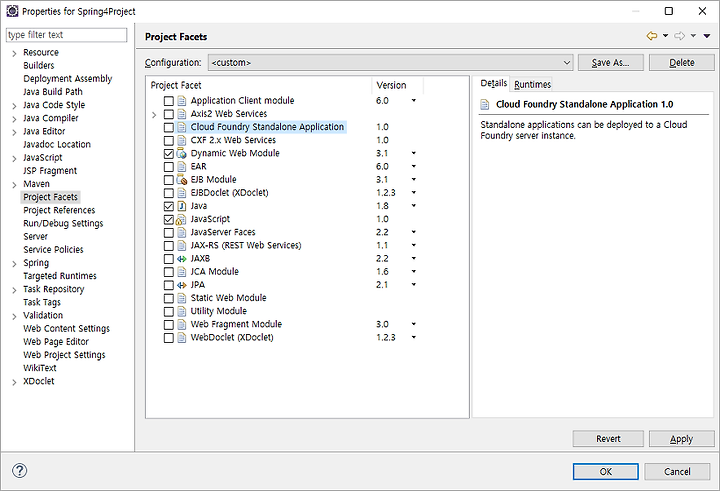Screen dimensions: 720x491
Task: Open the help question mark icon
Action: click(20, 471)
